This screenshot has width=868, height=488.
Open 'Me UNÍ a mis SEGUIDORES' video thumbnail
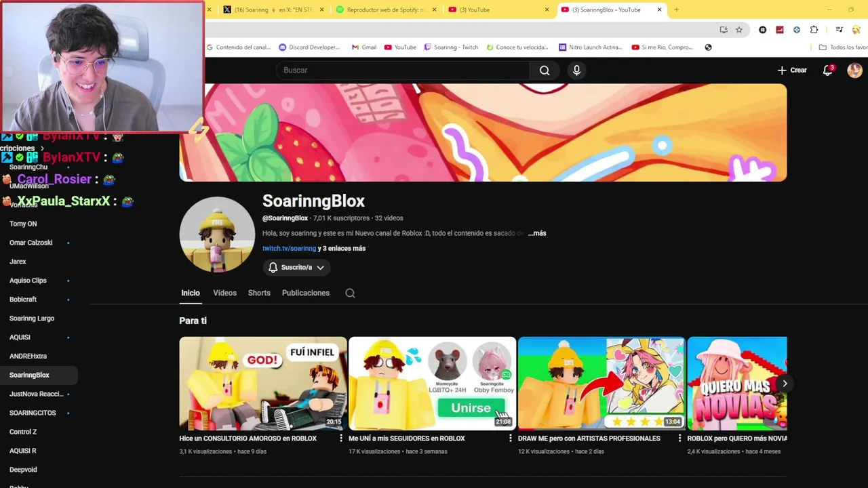(x=432, y=384)
